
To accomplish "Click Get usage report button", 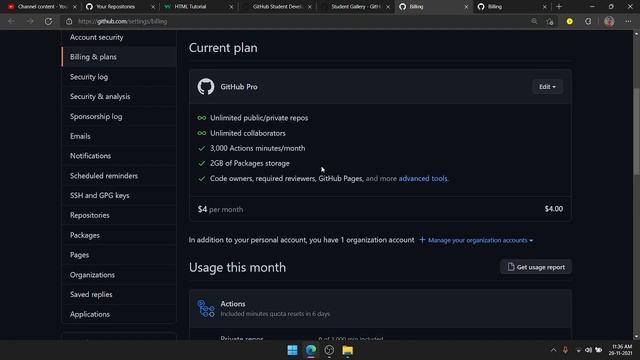I will [536, 267].
